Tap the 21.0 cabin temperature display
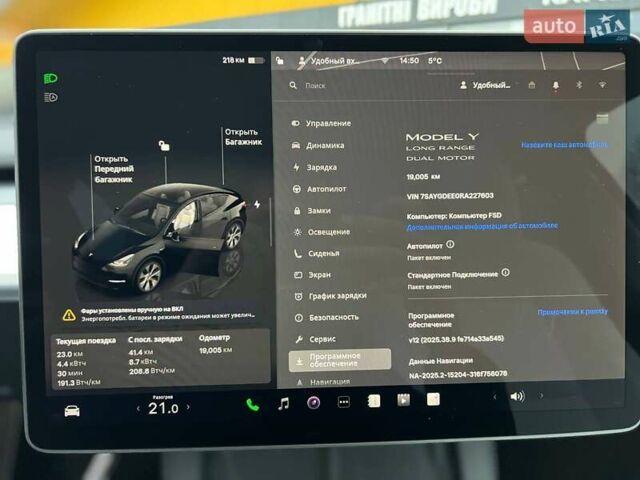Viewport: 640px width, 480px height. point(163,408)
